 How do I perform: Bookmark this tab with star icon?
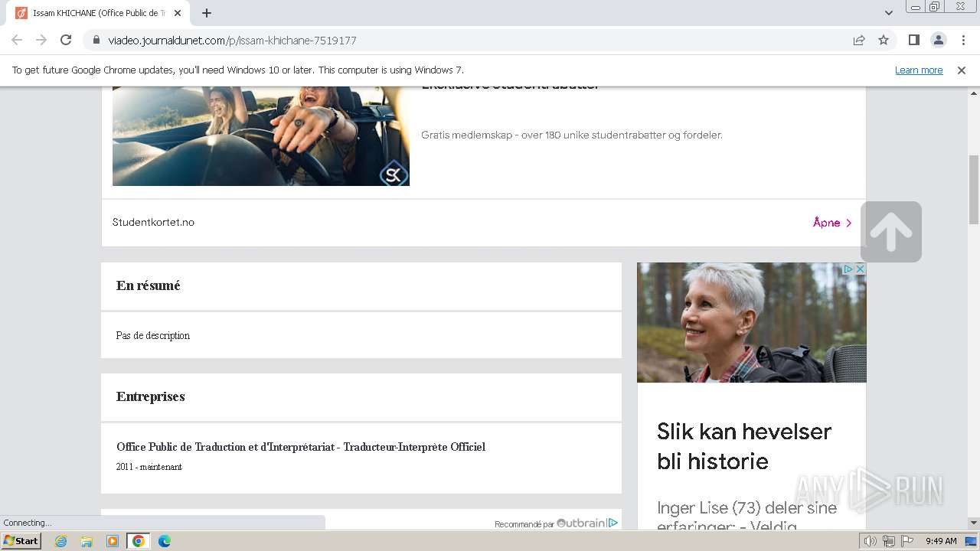pyautogui.click(x=884, y=40)
